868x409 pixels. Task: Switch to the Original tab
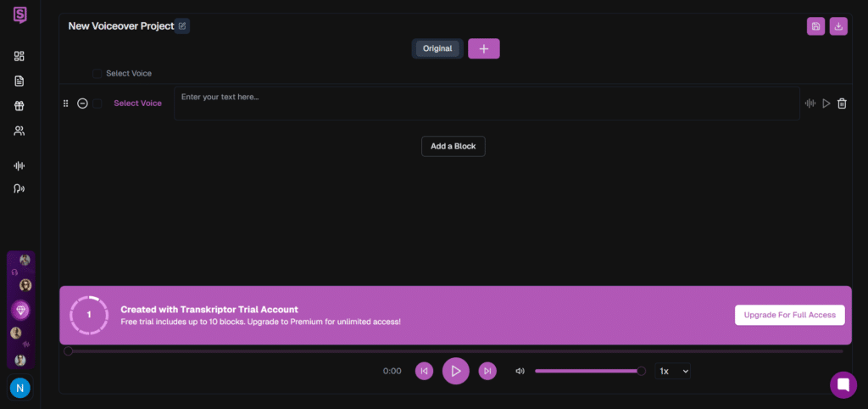coord(437,48)
